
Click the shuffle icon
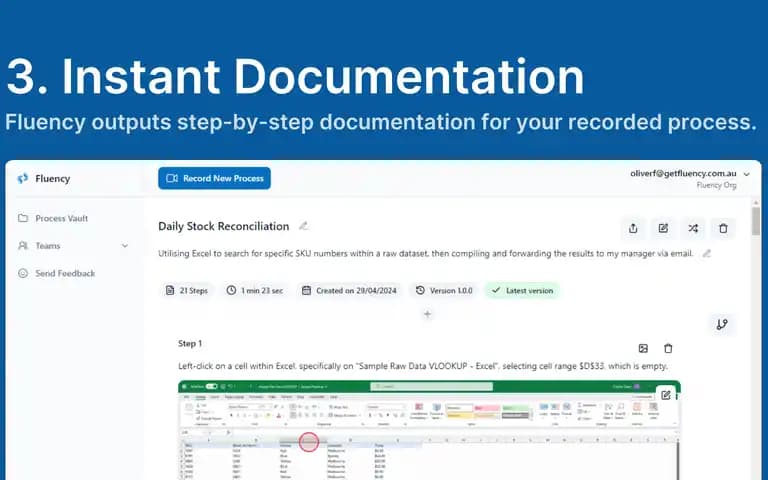(693, 228)
